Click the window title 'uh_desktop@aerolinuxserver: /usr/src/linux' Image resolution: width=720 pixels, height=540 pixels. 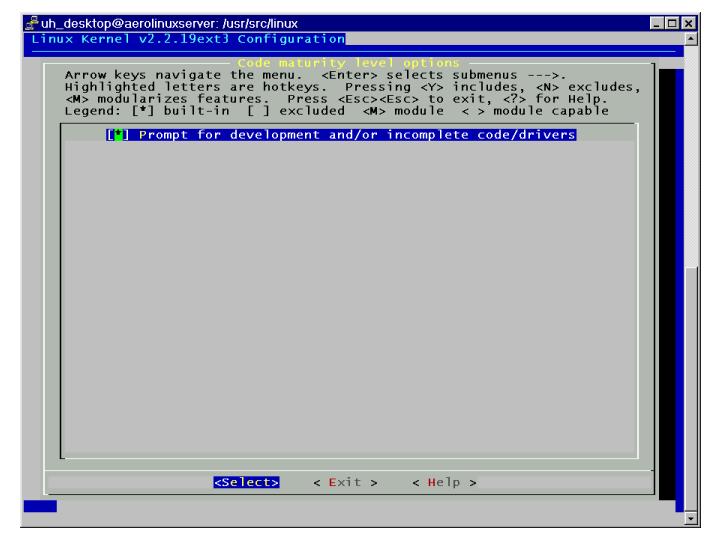[x=169, y=23]
